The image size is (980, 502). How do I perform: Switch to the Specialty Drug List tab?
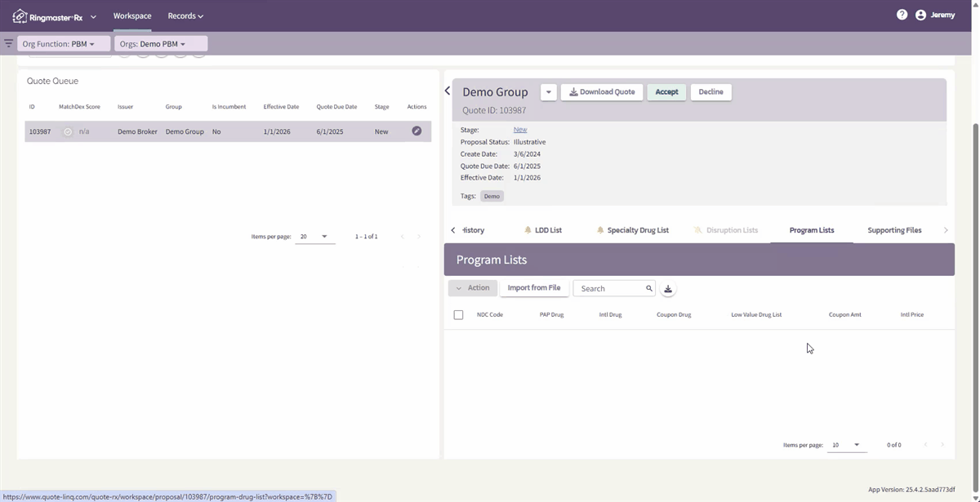point(633,230)
